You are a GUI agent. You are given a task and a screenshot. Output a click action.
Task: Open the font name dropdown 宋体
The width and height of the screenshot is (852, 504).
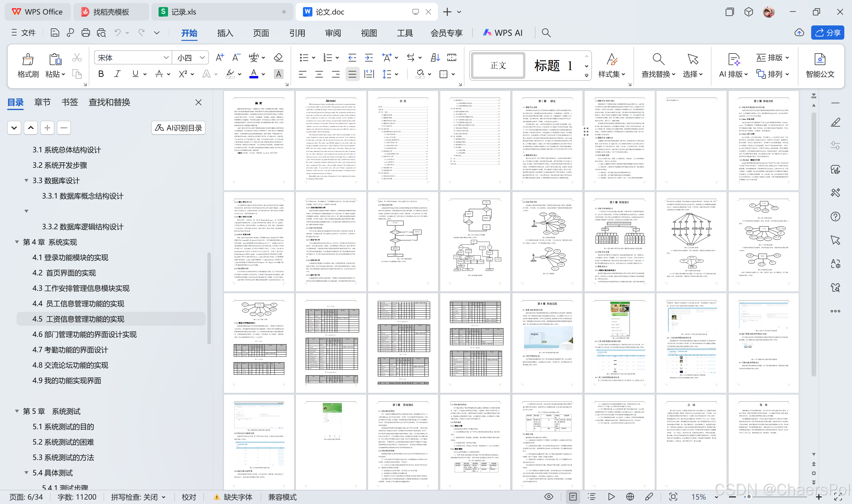166,58
